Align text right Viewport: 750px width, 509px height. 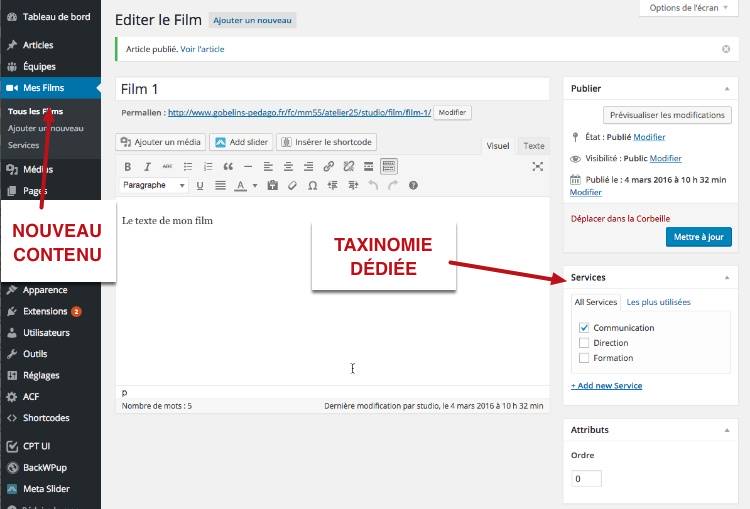point(308,166)
